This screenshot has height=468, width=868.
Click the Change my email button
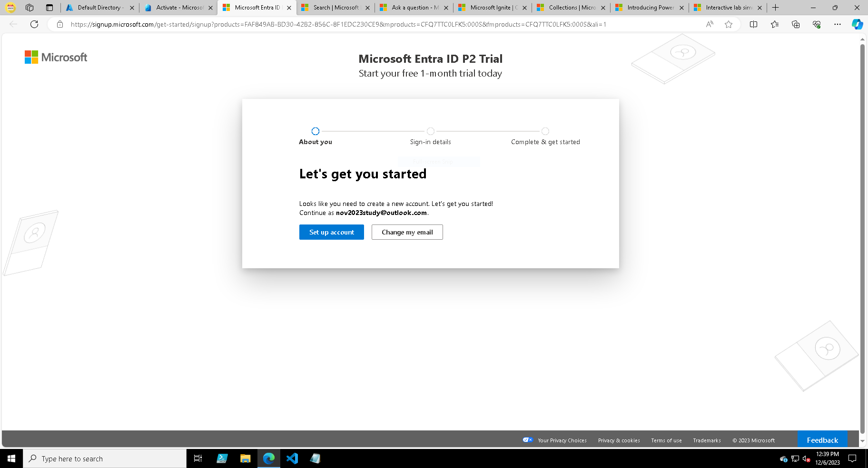pos(407,232)
